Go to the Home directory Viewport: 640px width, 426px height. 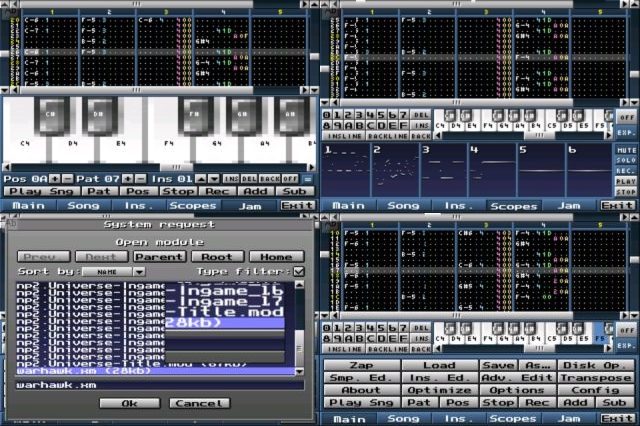[x=276, y=256]
